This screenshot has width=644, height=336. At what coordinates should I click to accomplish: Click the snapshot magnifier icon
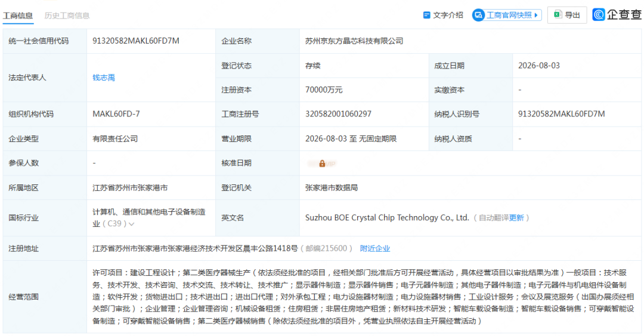[x=478, y=15]
